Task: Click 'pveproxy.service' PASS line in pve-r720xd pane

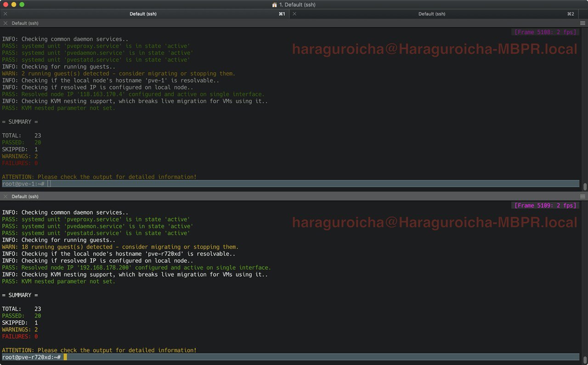Action: (96, 219)
